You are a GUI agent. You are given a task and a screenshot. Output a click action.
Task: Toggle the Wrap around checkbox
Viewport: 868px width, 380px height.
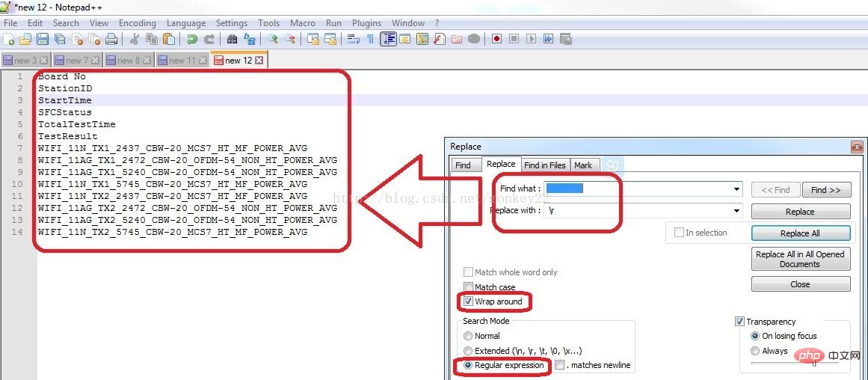point(468,301)
